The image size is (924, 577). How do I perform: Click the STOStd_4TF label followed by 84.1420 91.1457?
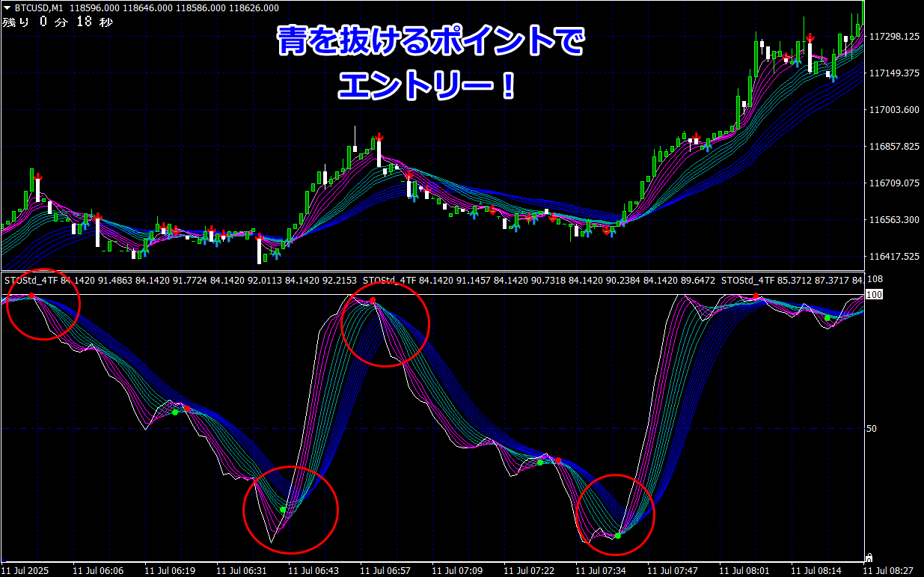tap(389, 280)
